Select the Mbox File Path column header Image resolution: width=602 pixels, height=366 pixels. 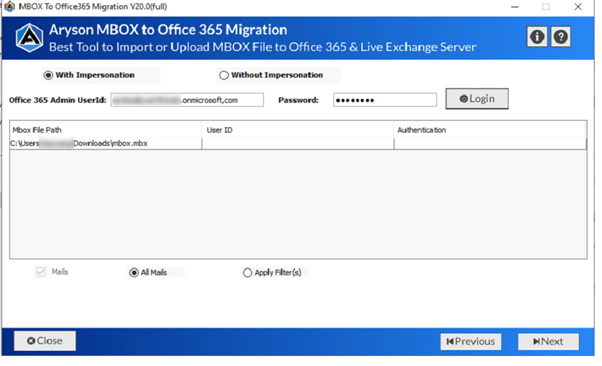point(106,130)
